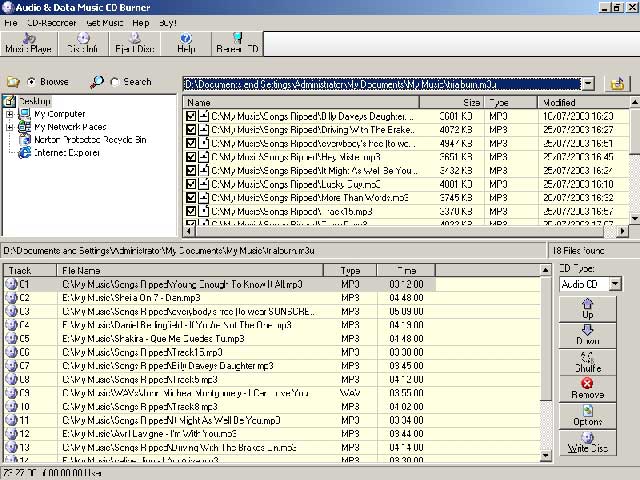Click the Track column header
Viewport: 640px width, 480px height.
(30, 270)
